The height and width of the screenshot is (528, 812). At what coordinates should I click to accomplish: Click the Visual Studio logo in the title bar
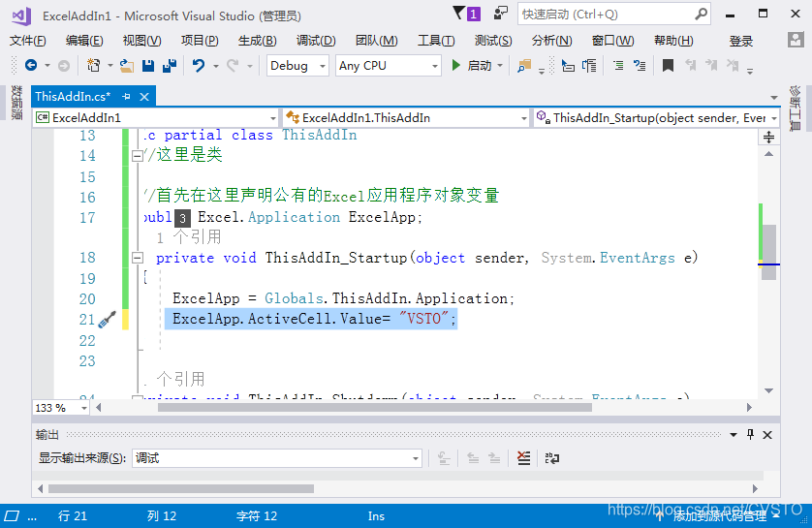pyautogui.click(x=21, y=16)
